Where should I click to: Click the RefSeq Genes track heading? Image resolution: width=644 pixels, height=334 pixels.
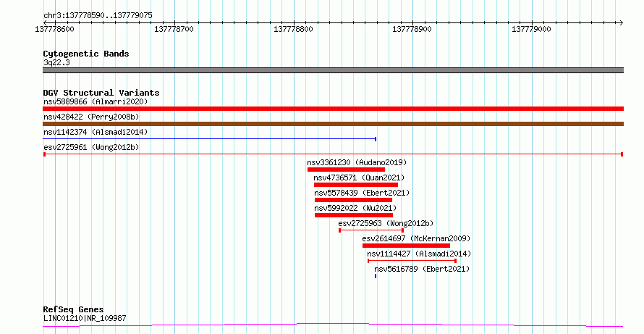coord(74,310)
